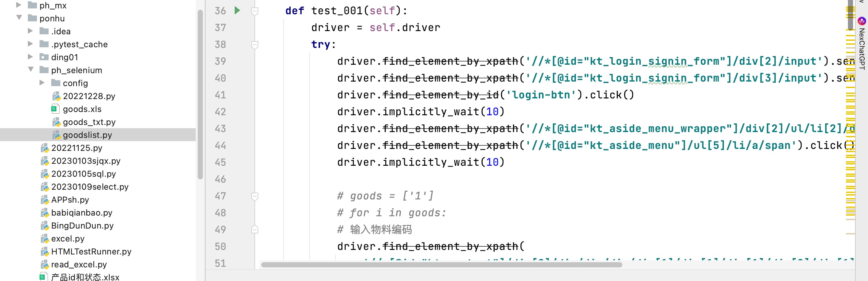Image resolution: width=868 pixels, height=281 pixels.
Task: Expand the ding01 folder
Action: pyautogui.click(x=30, y=57)
